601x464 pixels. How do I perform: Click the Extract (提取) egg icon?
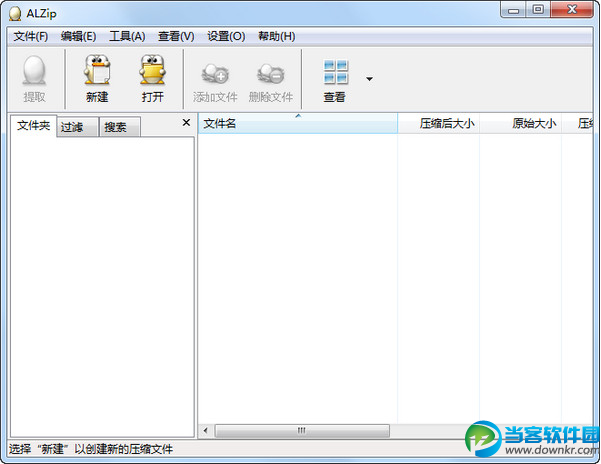(34, 70)
